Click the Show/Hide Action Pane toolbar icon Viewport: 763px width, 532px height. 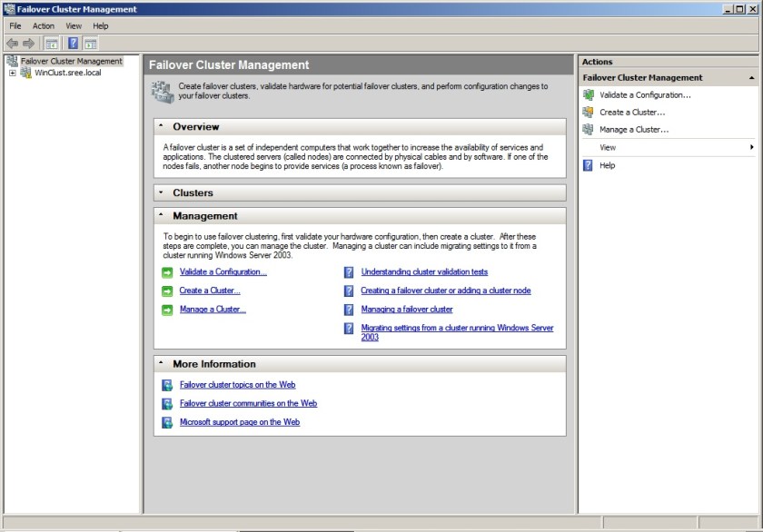coord(91,43)
